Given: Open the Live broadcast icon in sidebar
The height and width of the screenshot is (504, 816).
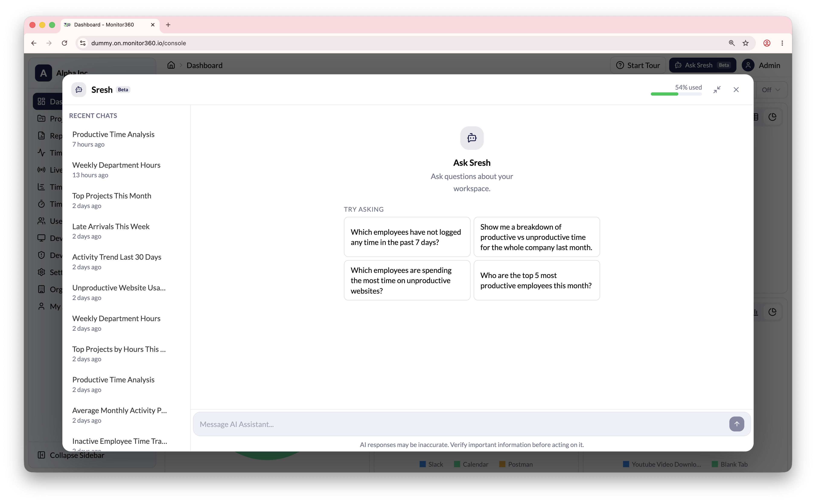Looking at the screenshot, I should 41,170.
